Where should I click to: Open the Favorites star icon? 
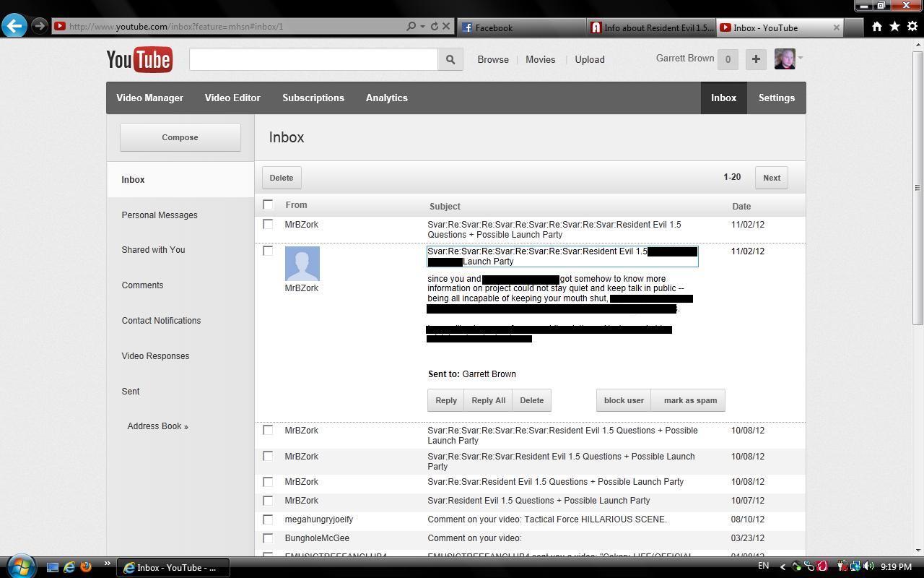[894, 26]
